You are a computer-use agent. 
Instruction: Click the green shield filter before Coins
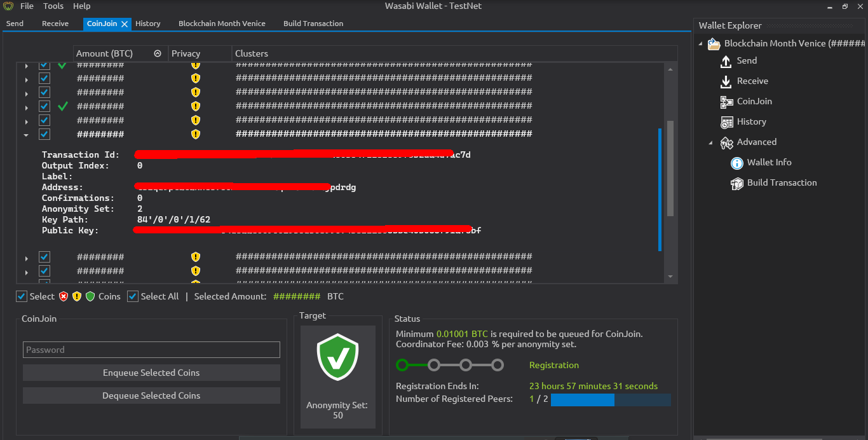[x=90, y=296]
